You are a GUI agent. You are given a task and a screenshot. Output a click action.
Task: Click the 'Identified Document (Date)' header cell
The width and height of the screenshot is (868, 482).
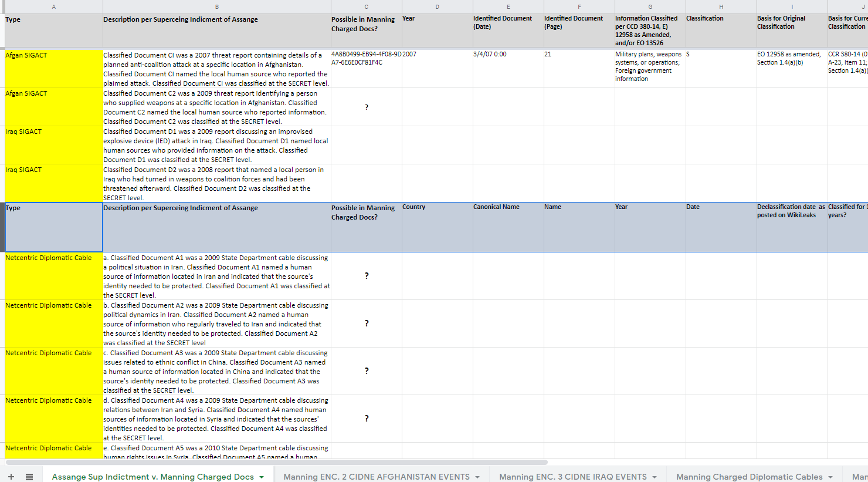(508, 31)
